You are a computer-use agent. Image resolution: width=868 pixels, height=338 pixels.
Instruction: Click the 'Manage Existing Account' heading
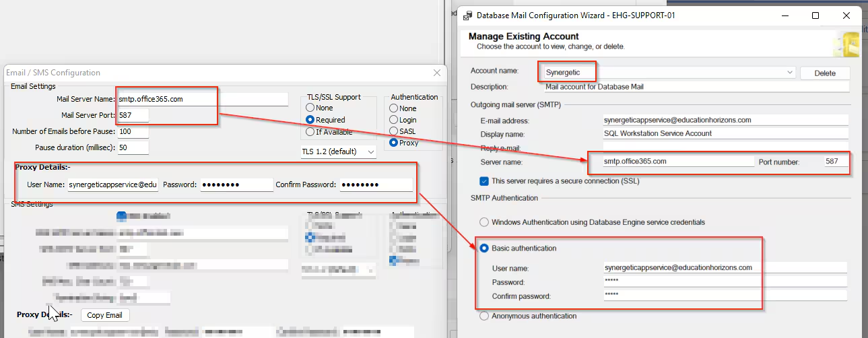click(x=523, y=36)
